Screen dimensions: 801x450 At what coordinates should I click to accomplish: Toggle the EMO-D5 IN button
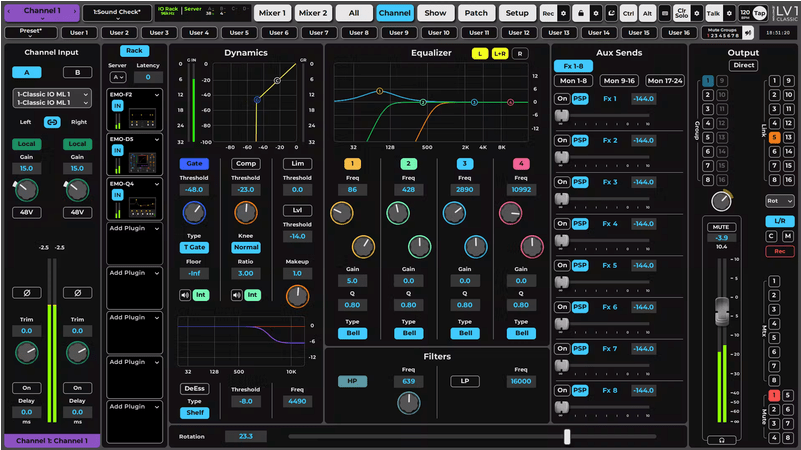point(117,150)
